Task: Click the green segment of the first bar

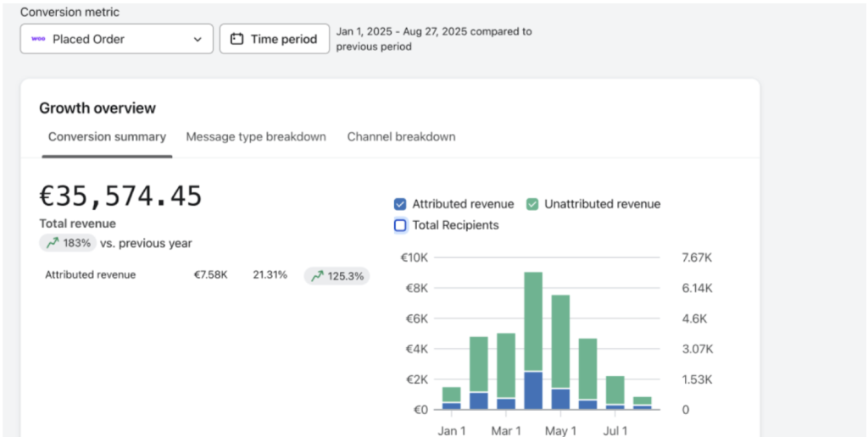Action: pyautogui.click(x=452, y=395)
